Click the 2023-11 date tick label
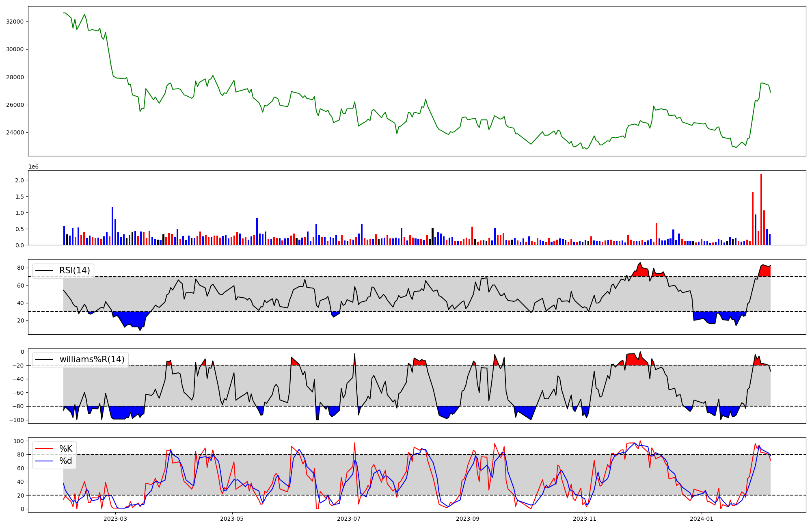The image size is (812, 528). (x=584, y=519)
